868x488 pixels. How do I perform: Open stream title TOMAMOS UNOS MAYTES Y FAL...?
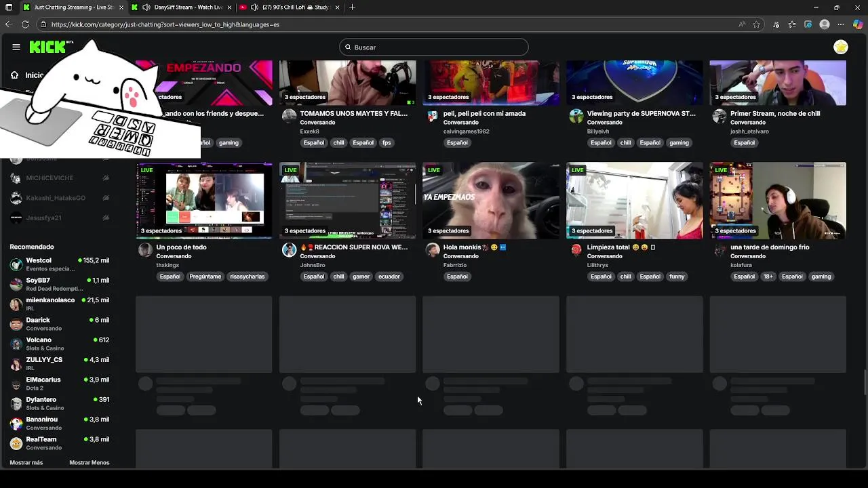[x=354, y=114]
